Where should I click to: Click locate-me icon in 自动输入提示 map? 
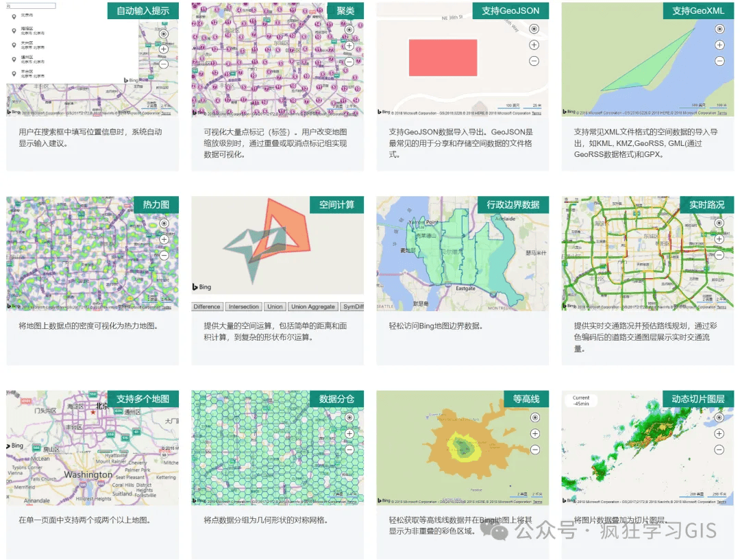click(x=164, y=34)
